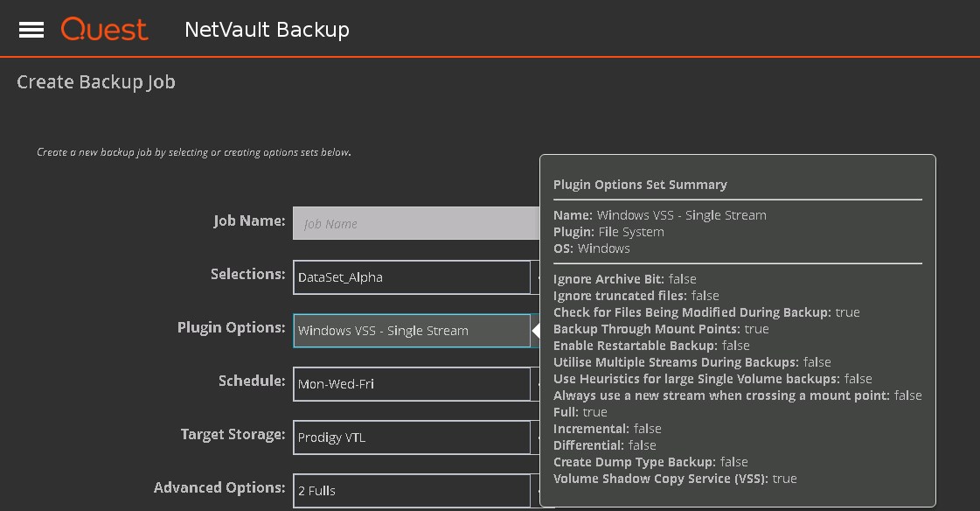
Task: Click the italic create-backup-job instruction text
Action: click(194, 152)
